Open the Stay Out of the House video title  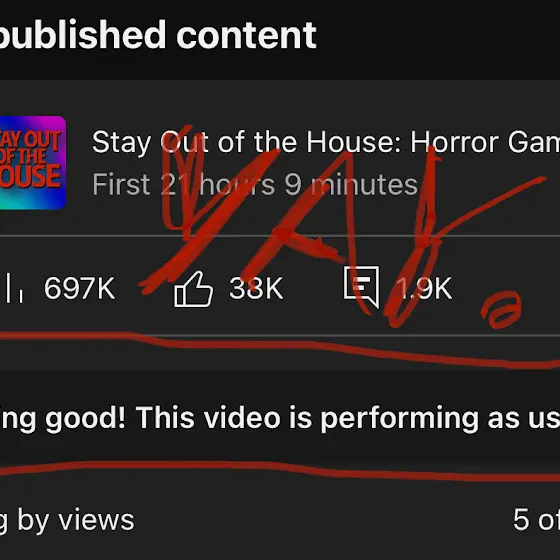coord(326,142)
